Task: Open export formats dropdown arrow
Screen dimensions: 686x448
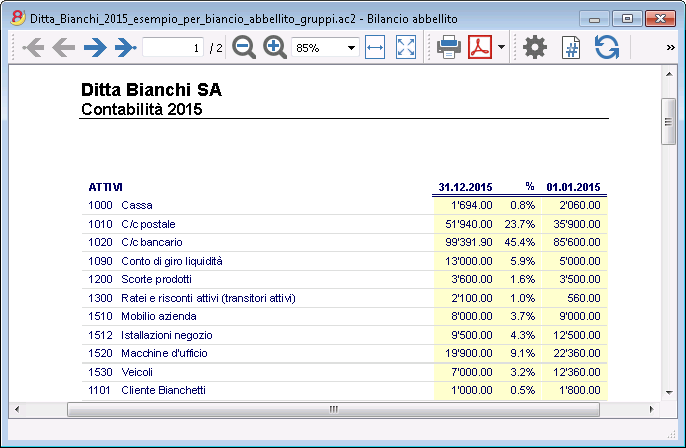Action: [501, 47]
